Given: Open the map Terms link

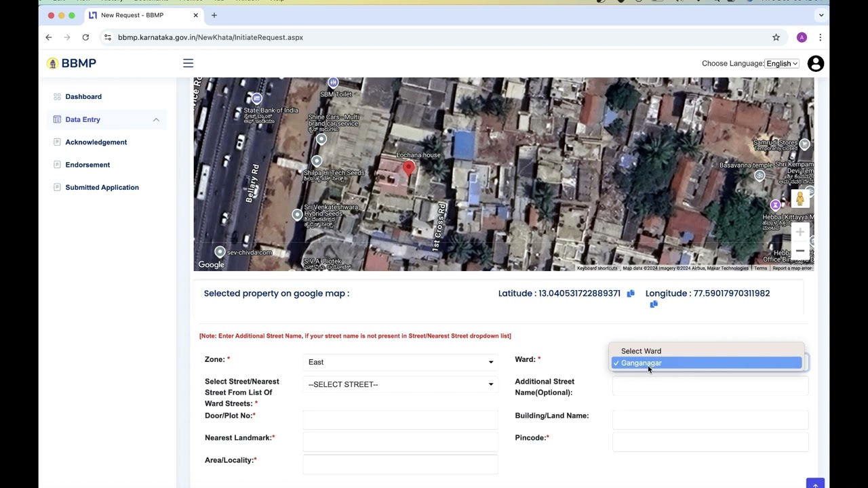Looking at the screenshot, I should tap(760, 268).
